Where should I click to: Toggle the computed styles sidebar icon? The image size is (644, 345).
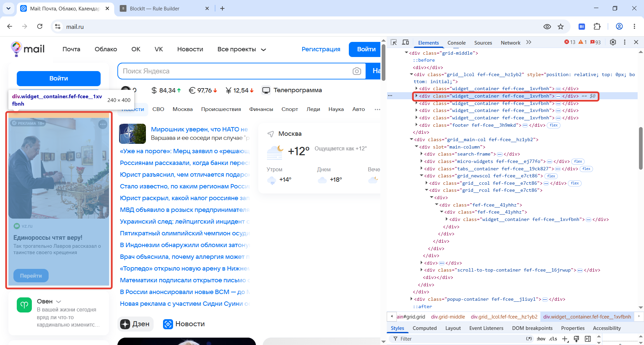coord(588,339)
